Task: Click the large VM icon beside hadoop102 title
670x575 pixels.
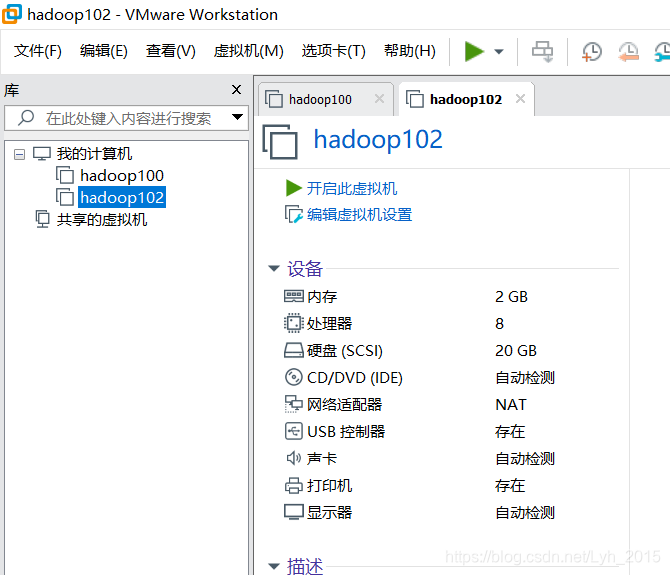Action: point(280,142)
